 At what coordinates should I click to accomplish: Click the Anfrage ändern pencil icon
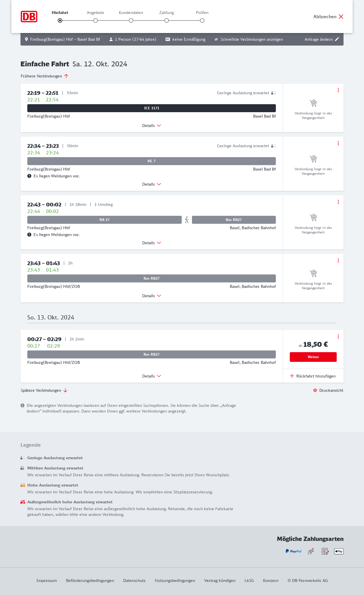pyautogui.click(x=337, y=39)
